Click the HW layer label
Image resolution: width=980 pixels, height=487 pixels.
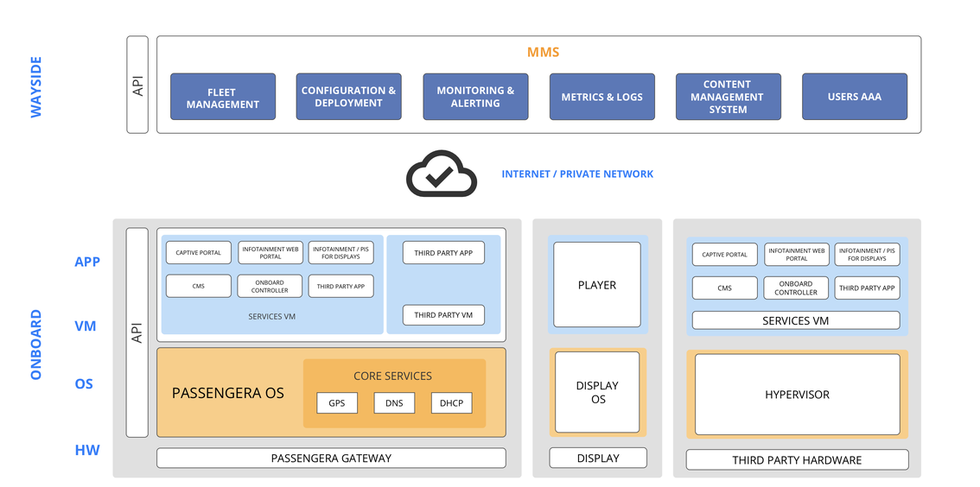(87, 450)
